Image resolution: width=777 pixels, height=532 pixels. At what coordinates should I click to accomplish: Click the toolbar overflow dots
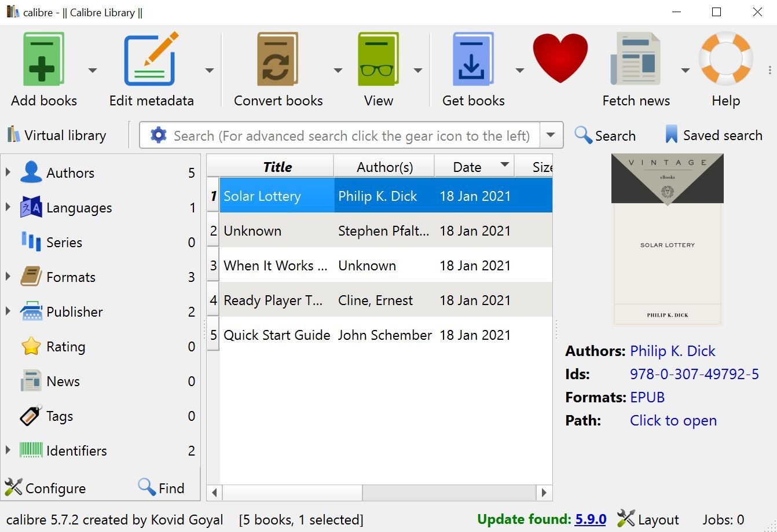769,70
